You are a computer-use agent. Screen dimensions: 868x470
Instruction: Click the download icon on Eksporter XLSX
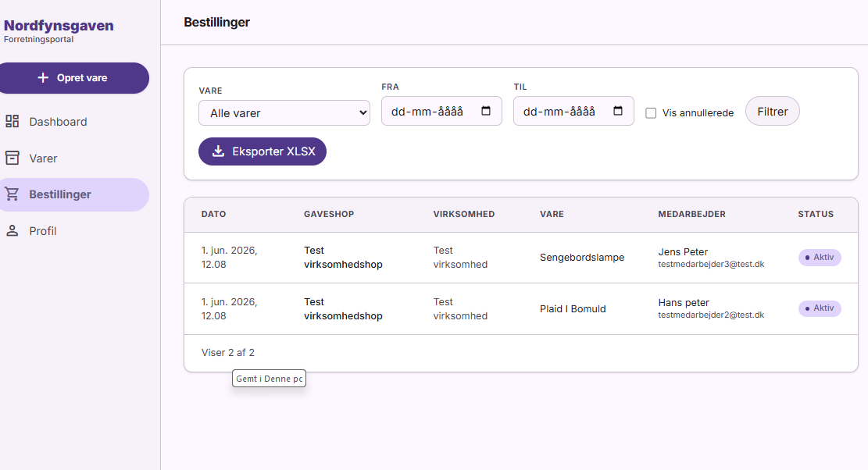(x=219, y=151)
